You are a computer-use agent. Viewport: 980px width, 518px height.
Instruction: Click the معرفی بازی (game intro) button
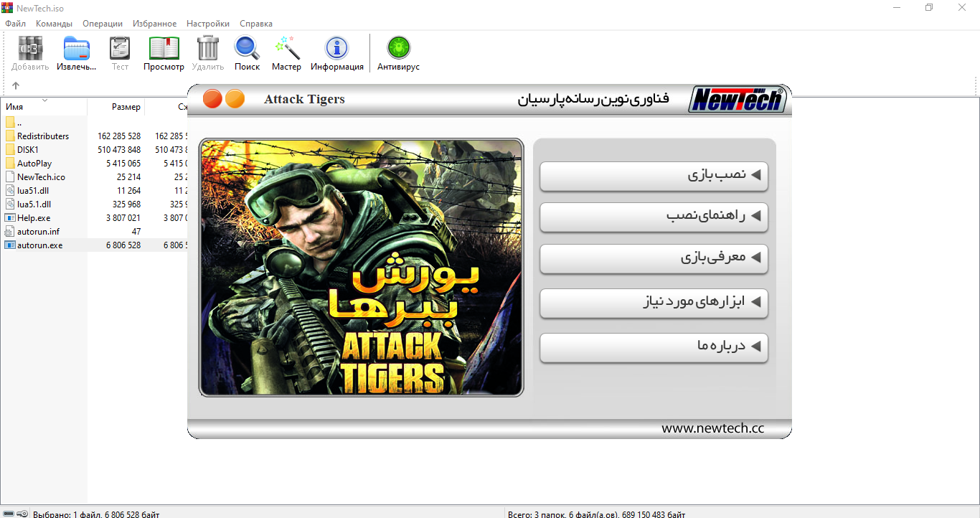click(x=654, y=258)
